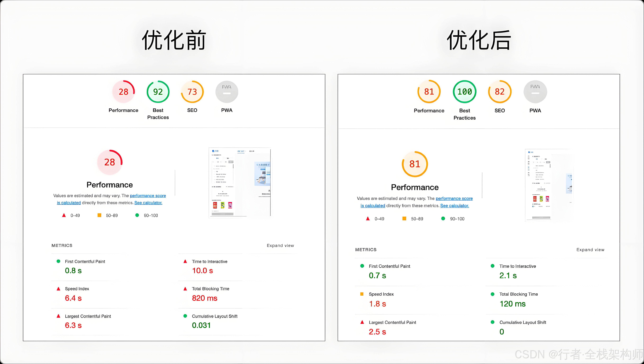Click the green dot next to 'Cumulative Layout Shift' in 优化前
The height and width of the screenshot is (364, 644).
185,316
